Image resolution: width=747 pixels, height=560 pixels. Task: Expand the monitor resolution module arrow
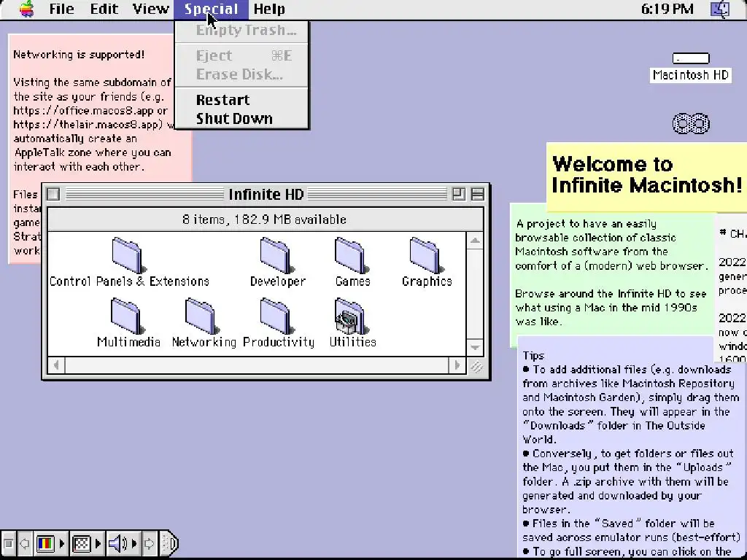98,543
